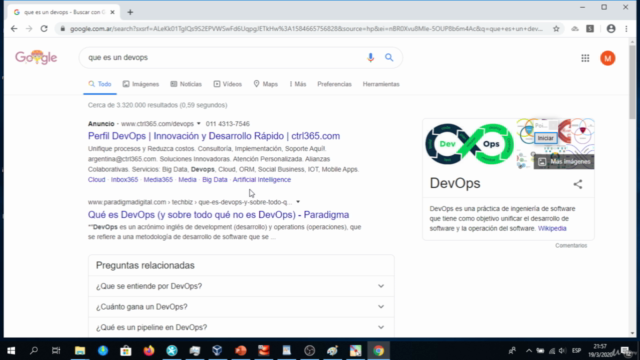
Task: Open File Explorer from the taskbar
Action: [x=80, y=351]
